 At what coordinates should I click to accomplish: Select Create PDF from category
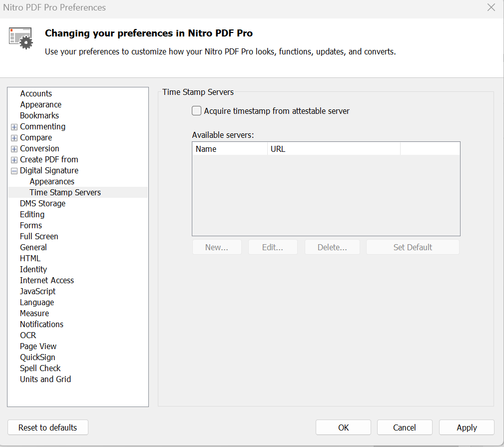click(49, 159)
